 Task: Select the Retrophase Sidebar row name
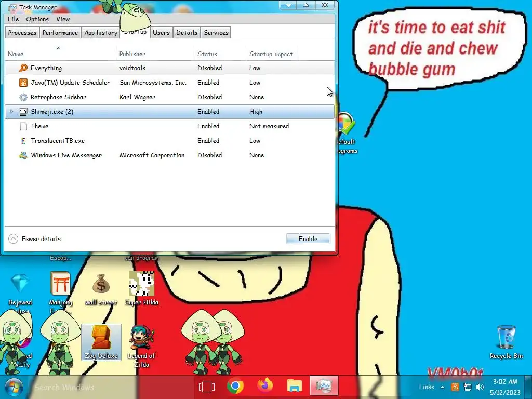click(58, 97)
